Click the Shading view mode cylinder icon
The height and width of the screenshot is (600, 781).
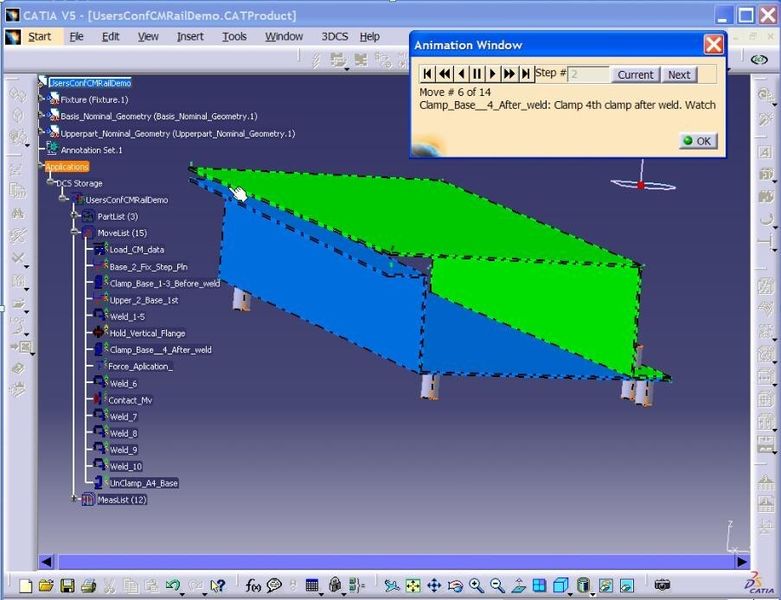[x=583, y=586]
